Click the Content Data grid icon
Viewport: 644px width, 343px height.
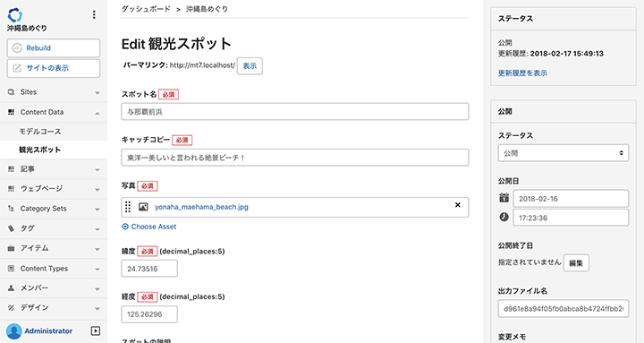pos(11,112)
